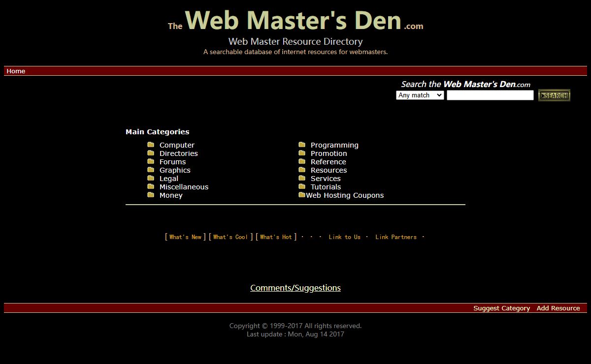Click the folder icon beside Programming
Image resolution: width=591 pixels, height=364 pixels.
tap(302, 145)
